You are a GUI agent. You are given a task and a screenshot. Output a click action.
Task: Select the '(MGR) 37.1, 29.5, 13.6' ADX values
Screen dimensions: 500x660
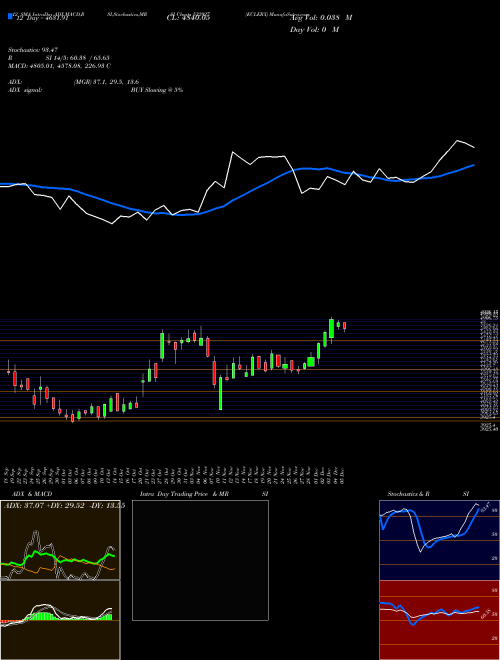(x=106, y=82)
